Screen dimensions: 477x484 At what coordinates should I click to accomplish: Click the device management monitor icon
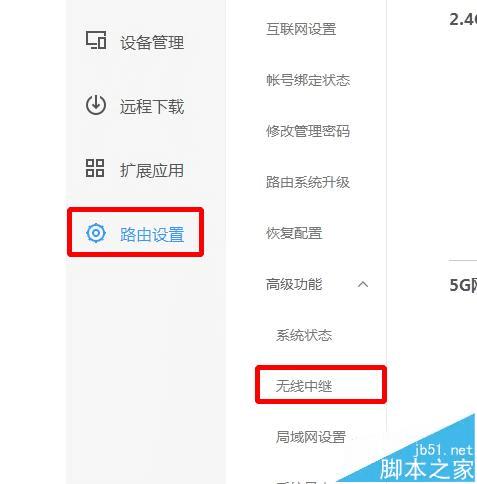tap(96, 40)
